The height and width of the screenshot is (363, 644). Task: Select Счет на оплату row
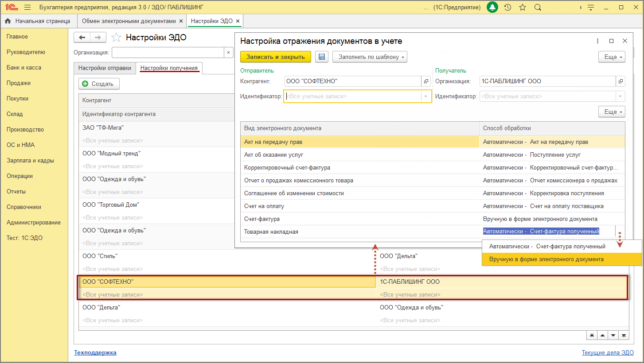[x=433, y=206]
